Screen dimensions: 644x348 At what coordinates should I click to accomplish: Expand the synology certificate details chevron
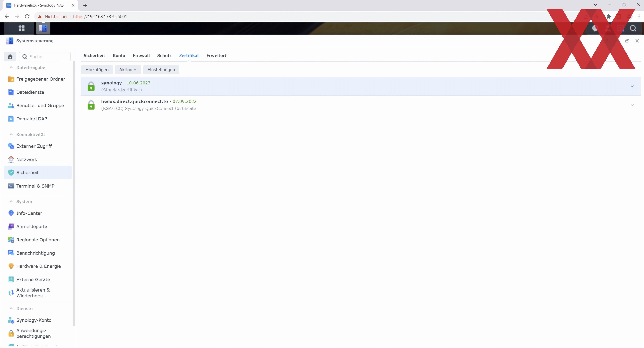click(x=632, y=86)
